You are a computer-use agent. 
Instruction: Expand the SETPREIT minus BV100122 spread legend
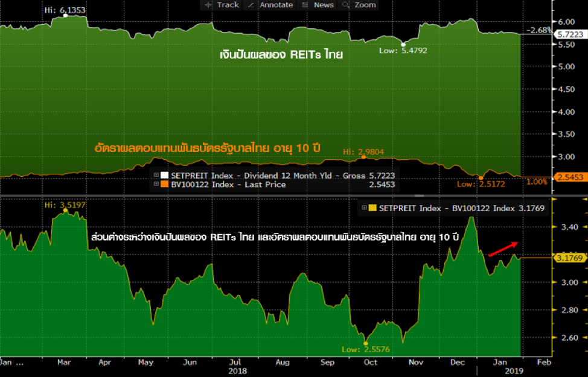[x=363, y=208]
